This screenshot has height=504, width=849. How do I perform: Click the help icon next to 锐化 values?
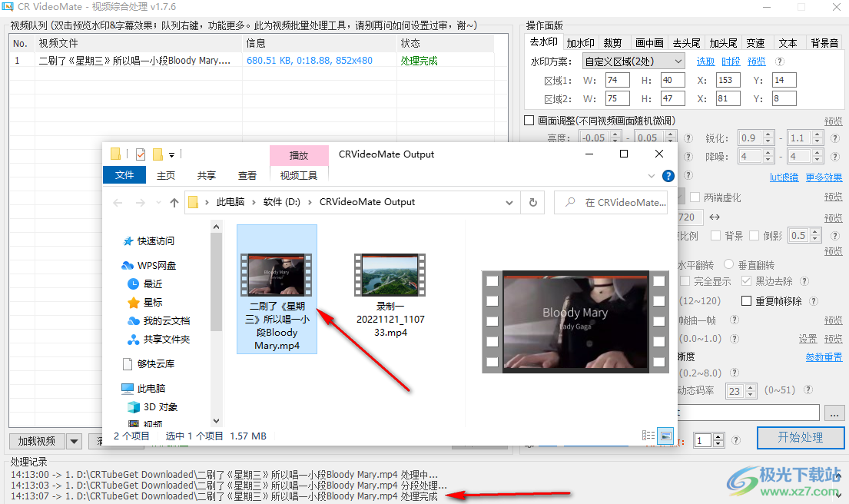[x=835, y=138]
